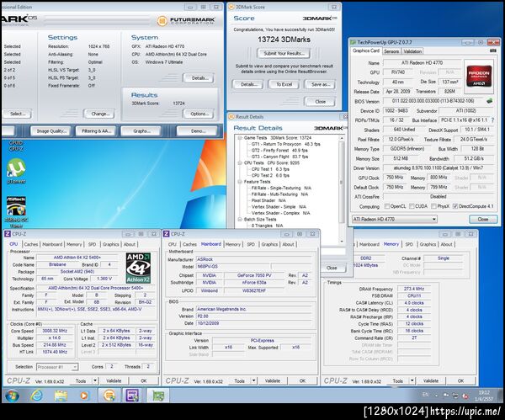This screenshot has height=420, width=505.
Task: Open the uTorrent desktop shortcut
Action: 16,171
